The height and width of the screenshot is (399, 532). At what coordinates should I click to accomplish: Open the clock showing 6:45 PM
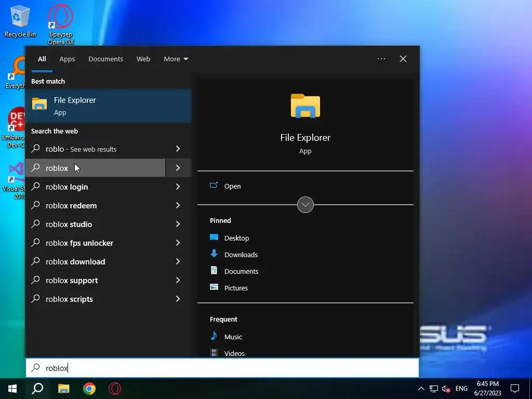[487, 389]
